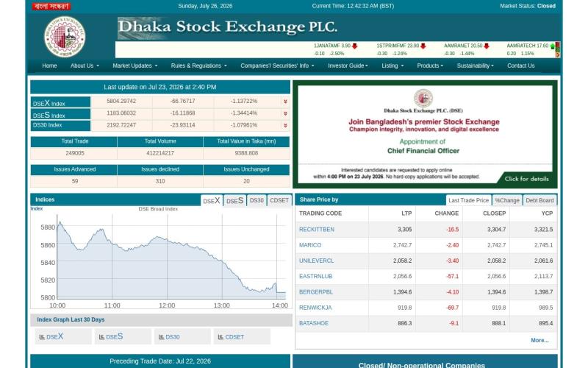Click the More... link under share prices
Screen dimensions: 588x368
click(539, 340)
